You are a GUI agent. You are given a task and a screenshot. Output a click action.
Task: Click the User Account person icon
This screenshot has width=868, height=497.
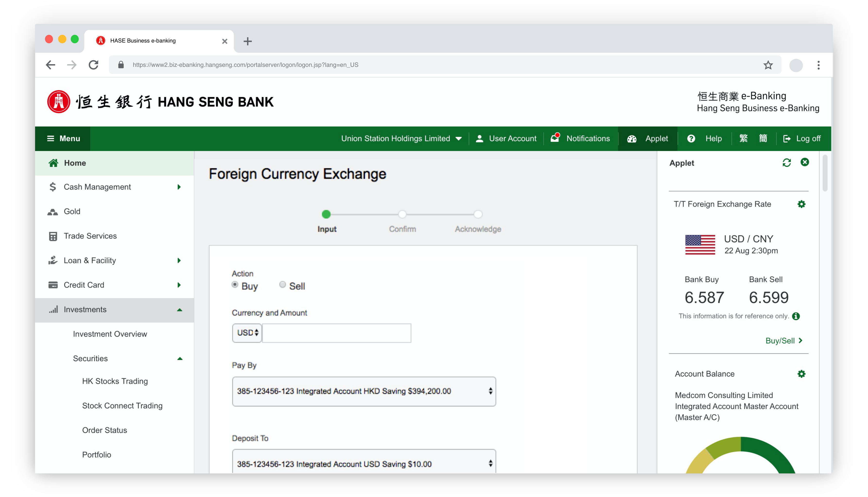(x=479, y=138)
